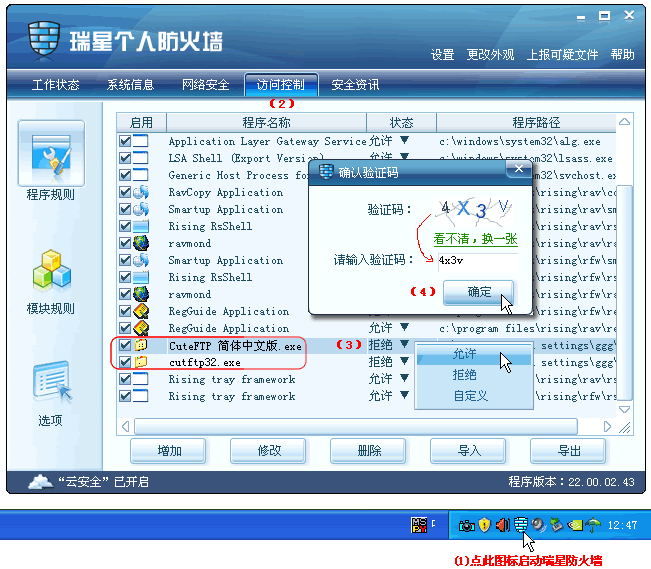Click the vertical scrollbar up arrow

point(624,122)
